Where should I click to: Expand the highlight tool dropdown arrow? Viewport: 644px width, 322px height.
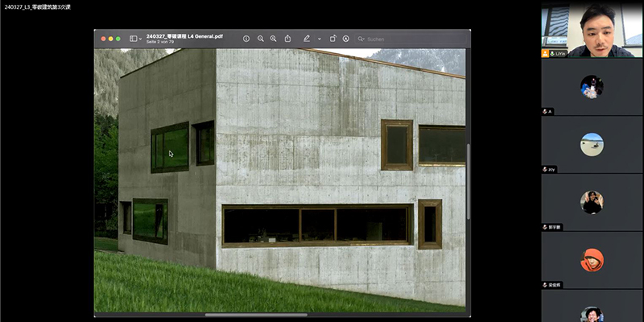point(319,39)
